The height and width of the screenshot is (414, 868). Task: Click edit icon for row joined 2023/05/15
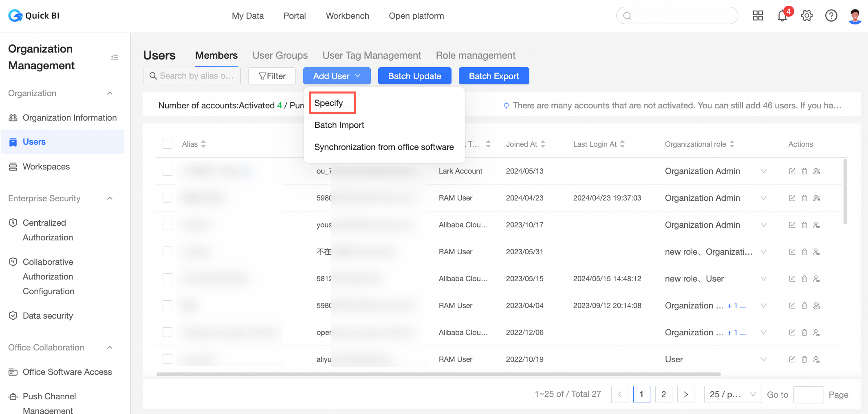(x=792, y=279)
